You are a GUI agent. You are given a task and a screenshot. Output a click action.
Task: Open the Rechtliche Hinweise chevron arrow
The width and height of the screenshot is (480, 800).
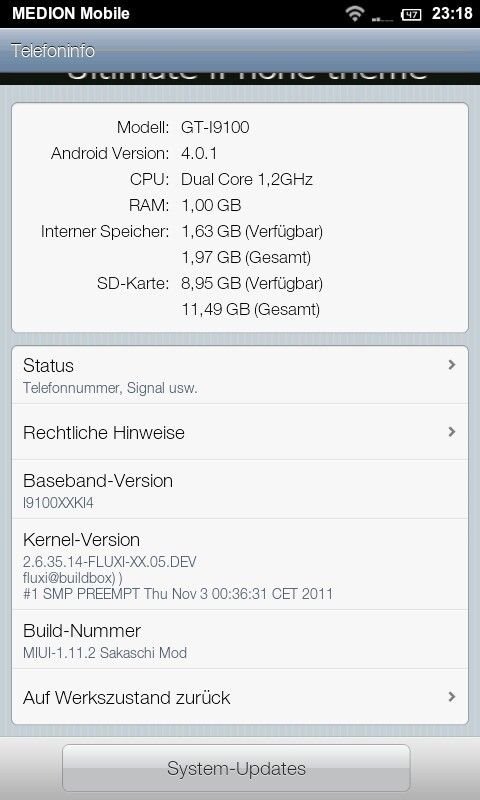(x=451, y=432)
